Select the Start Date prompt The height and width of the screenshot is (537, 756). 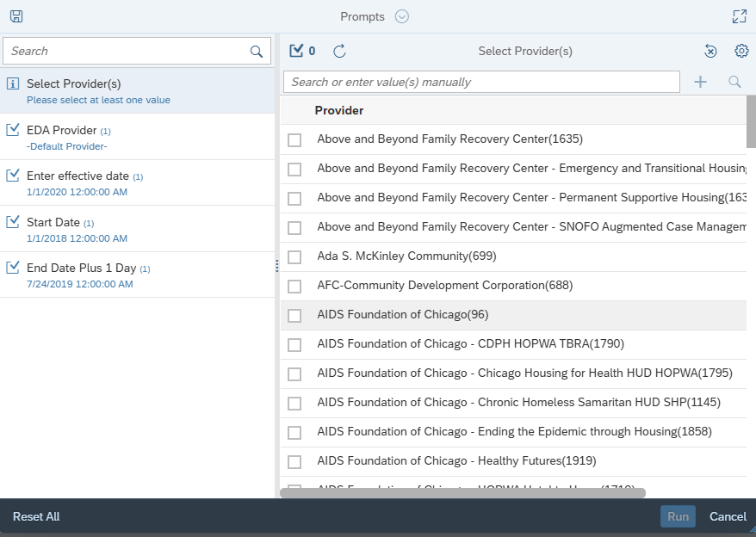(138, 229)
